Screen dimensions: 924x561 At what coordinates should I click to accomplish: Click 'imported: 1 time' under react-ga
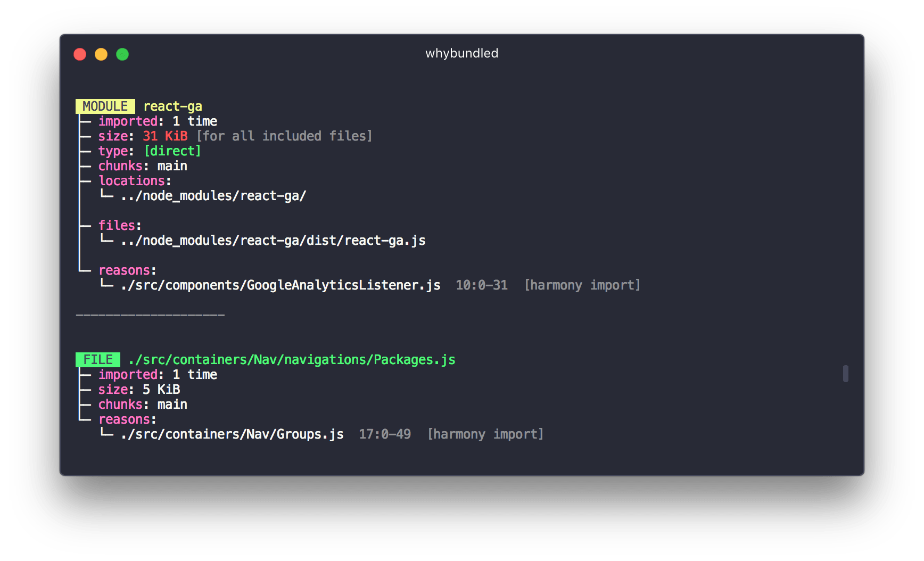(158, 121)
